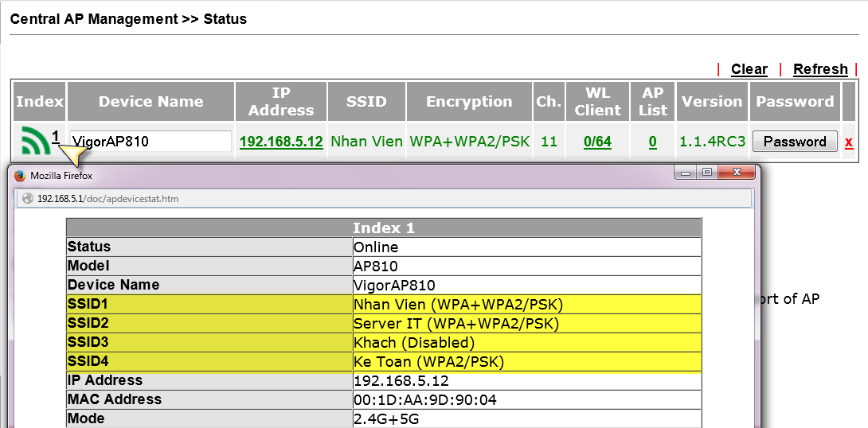This screenshot has width=868, height=428.
Task: Click the globe icon in address bar
Action: click(28, 198)
